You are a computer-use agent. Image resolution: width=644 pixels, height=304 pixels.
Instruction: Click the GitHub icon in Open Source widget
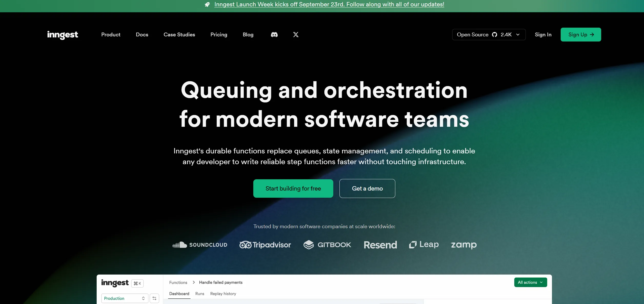(x=495, y=35)
